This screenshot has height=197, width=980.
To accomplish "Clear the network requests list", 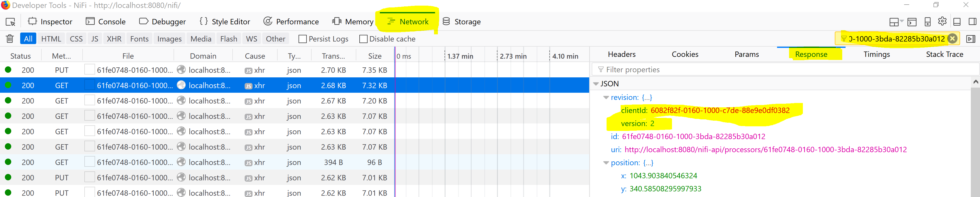I will click(x=9, y=38).
